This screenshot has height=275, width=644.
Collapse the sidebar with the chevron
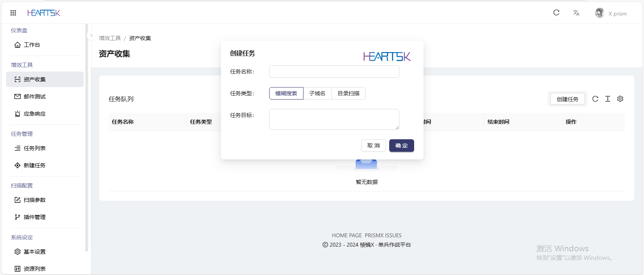(92, 36)
